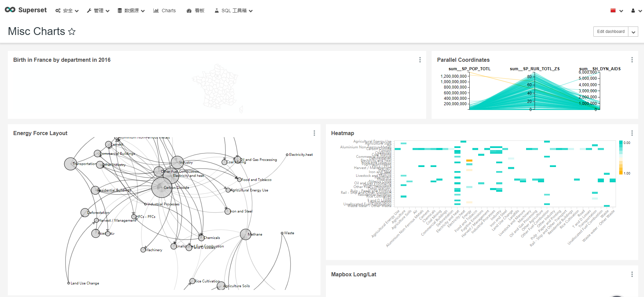Click the sum__SP_POP_TOTL axis label
The width and height of the screenshot is (644, 297).
point(469,69)
